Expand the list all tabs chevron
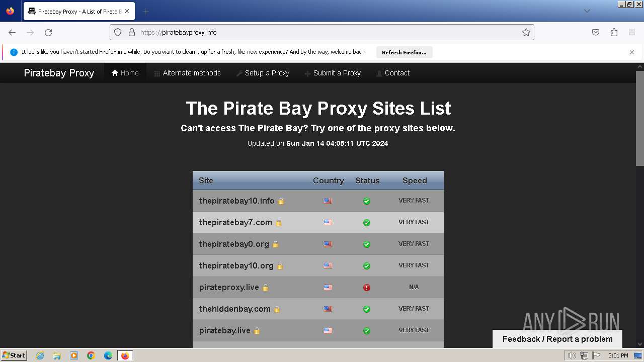Screen dimensions: 644x362 coord(587,11)
